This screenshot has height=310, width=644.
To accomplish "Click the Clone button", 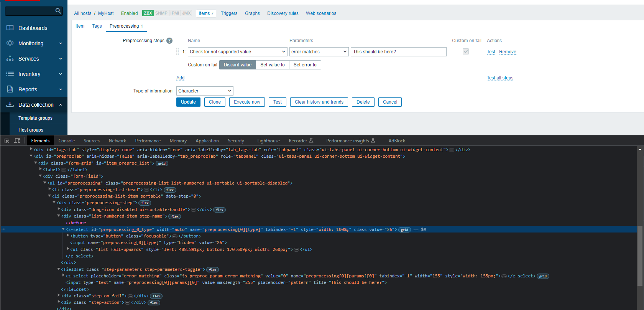I will pyautogui.click(x=215, y=102).
